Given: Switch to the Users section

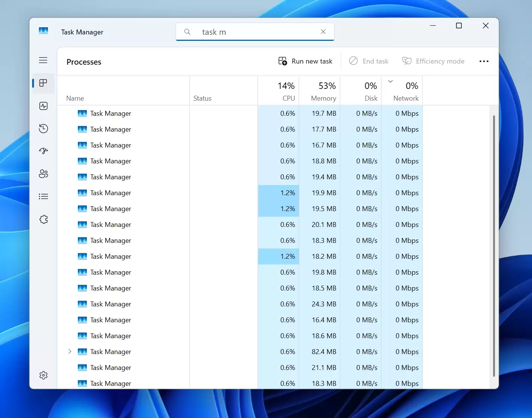Looking at the screenshot, I should pyautogui.click(x=43, y=174).
